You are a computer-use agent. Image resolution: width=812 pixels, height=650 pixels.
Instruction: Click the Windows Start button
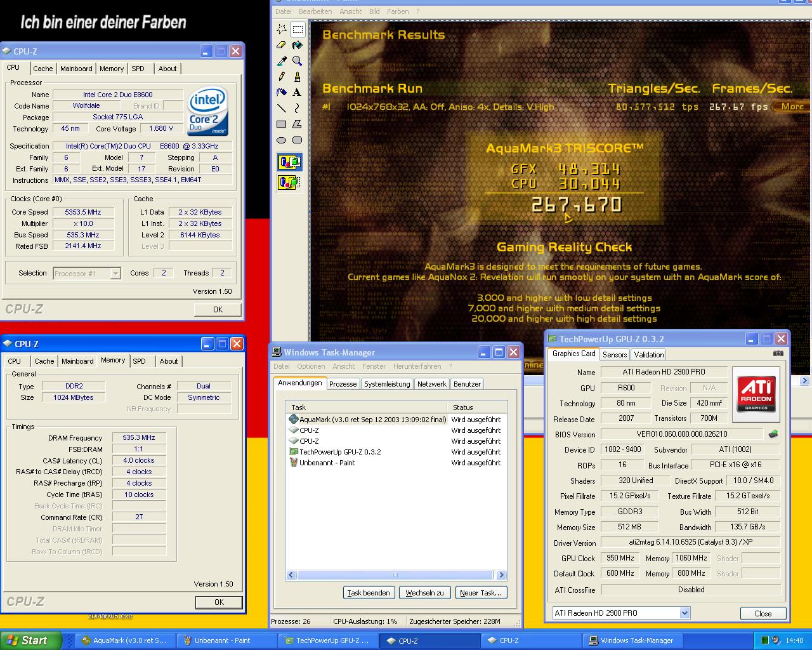30,640
